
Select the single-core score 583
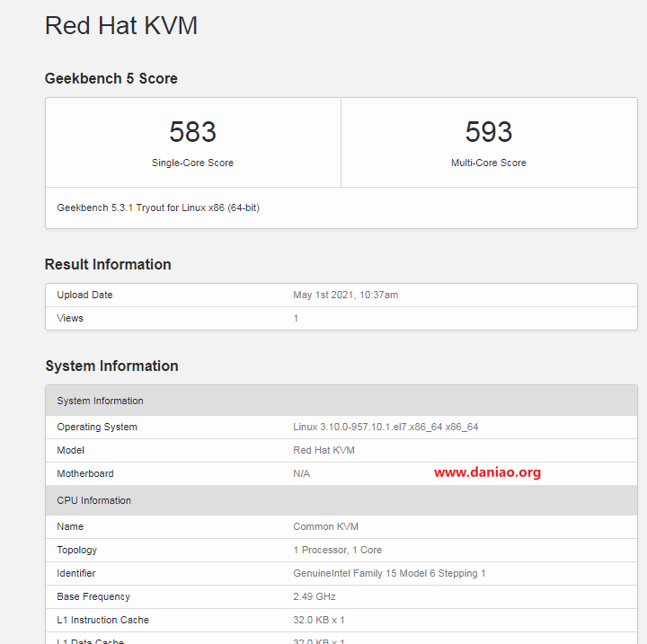pyautogui.click(x=192, y=132)
